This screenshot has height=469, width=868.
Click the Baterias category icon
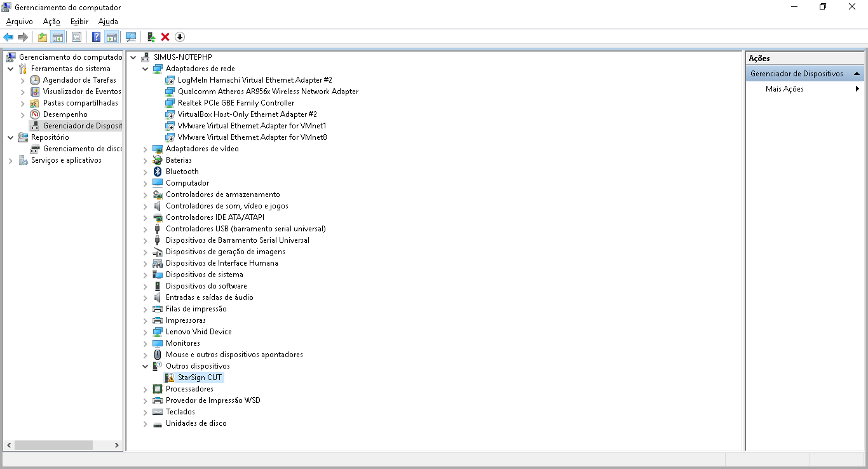[158, 160]
